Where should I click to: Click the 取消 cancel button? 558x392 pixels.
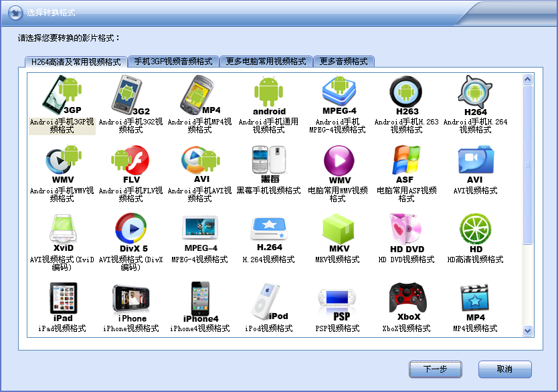pyautogui.click(x=504, y=369)
